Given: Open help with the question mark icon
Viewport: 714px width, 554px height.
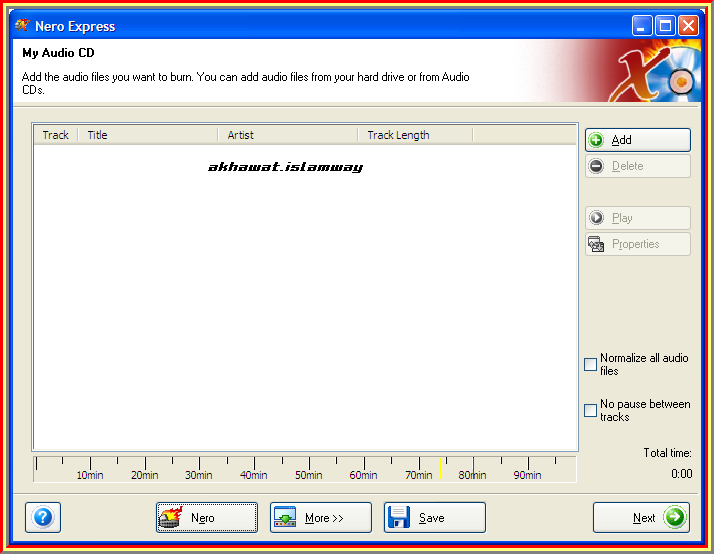Looking at the screenshot, I should click(43, 517).
